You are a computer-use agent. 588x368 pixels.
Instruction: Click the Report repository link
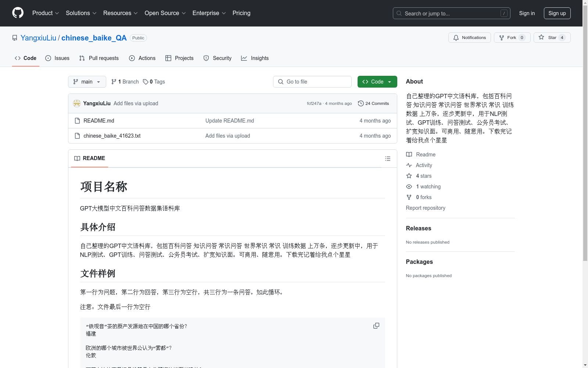(x=426, y=208)
